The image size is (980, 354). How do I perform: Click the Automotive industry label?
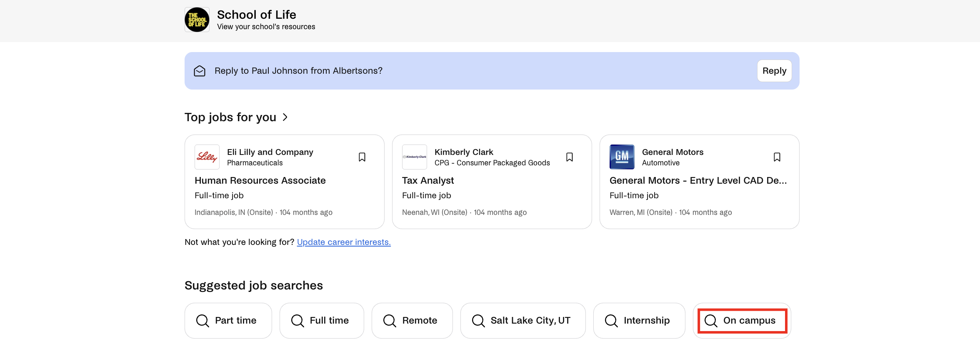pos(661,163)
